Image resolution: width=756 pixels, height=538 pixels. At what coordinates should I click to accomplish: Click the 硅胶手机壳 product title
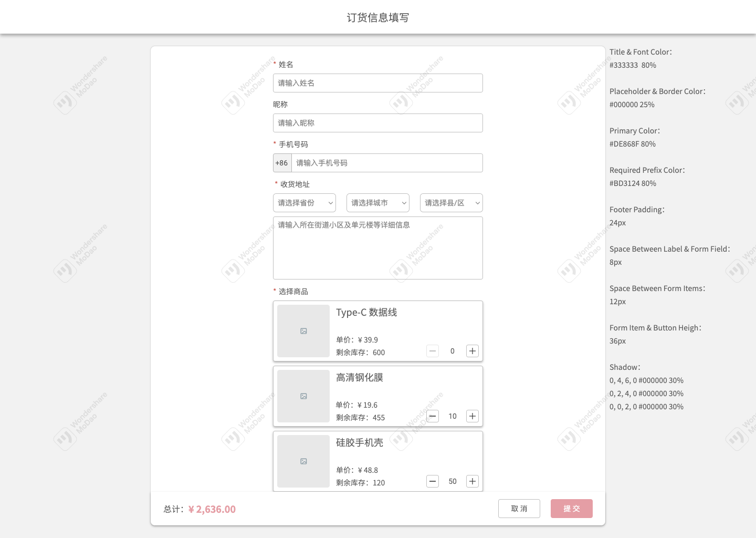coord(360,443)
